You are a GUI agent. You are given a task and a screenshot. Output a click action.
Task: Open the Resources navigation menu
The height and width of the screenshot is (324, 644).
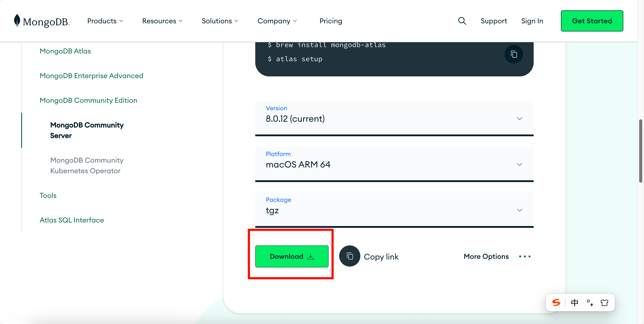pos(162,21)
